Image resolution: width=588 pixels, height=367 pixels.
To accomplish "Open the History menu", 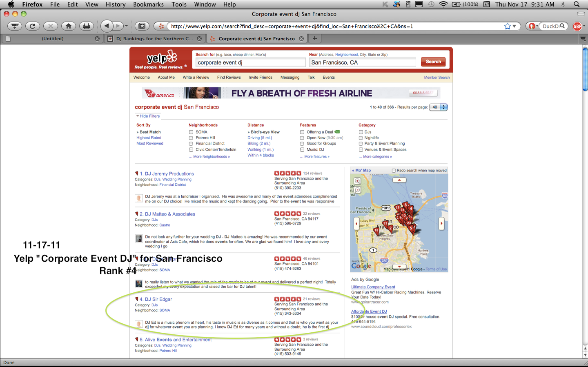I will point(116,4).
